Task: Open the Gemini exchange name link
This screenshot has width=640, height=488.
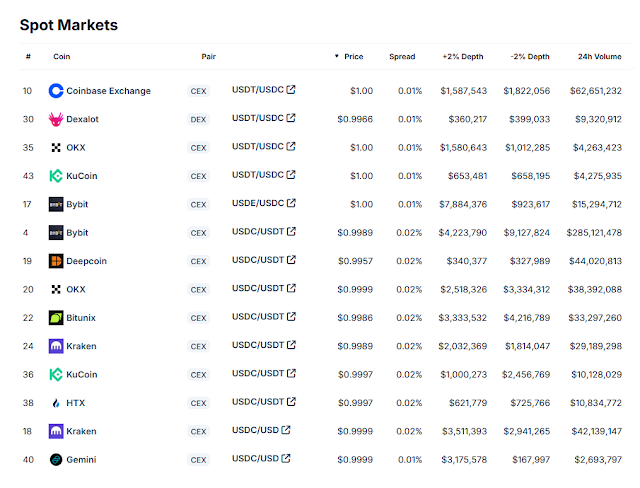Action: pos(81,460)
